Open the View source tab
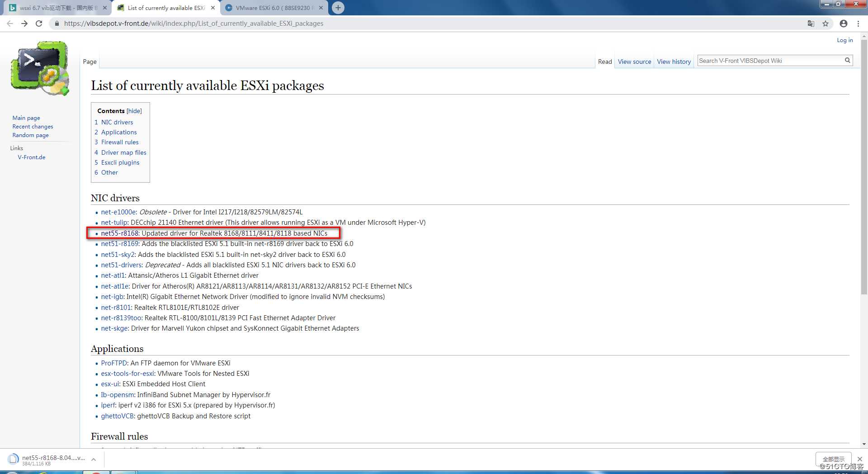Image resolution: width=868 pixels, height=474 pixels. click(x=634, y=62)
